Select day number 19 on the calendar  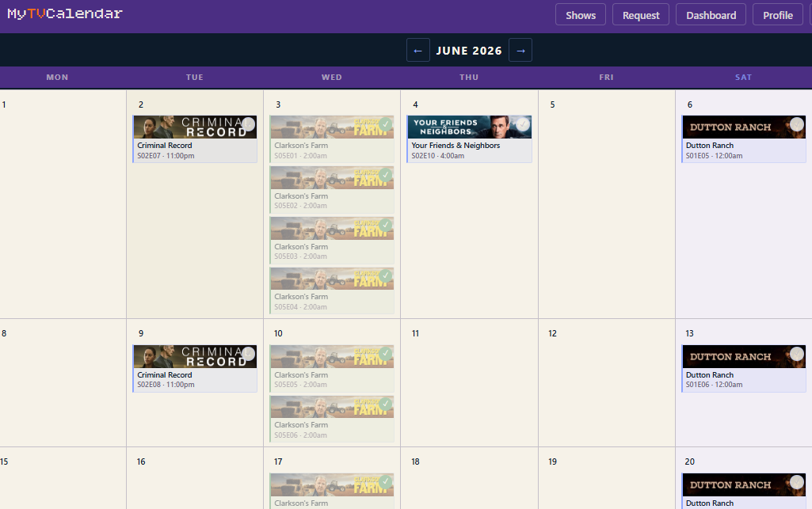click(x=552, y=462)
